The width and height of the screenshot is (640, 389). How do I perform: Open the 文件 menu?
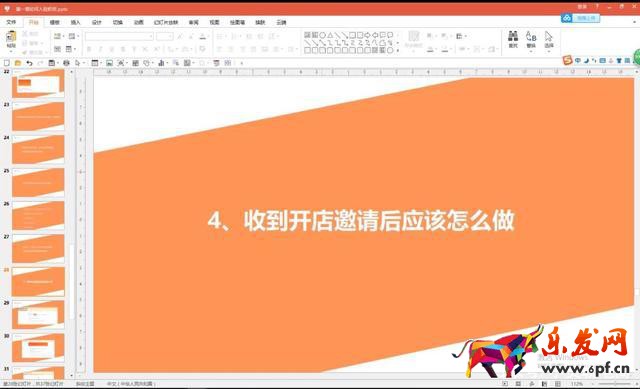click(11, 22)
